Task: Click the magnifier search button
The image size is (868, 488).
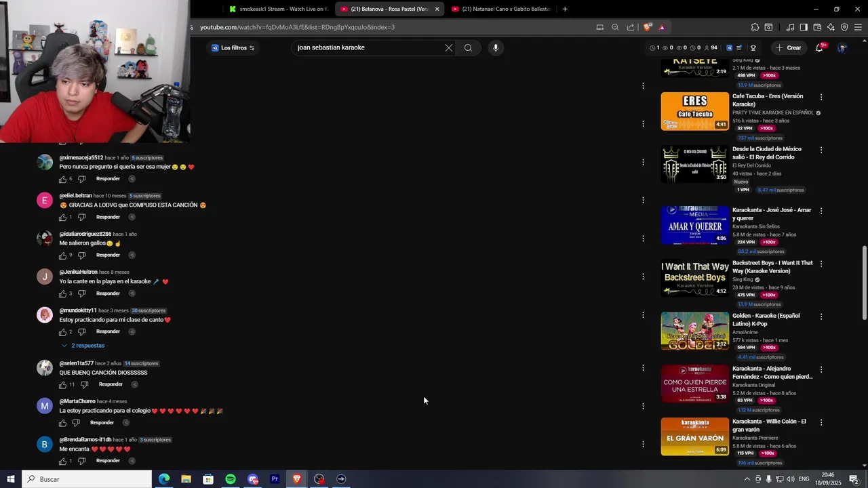Action: click(x=468, y=47)
